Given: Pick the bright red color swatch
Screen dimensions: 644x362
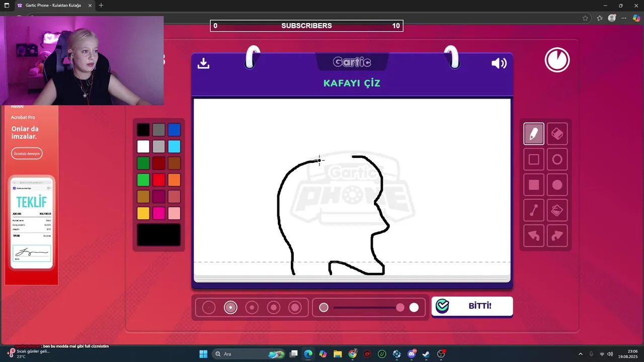Looking at the screenshot, I should [158, 180].
